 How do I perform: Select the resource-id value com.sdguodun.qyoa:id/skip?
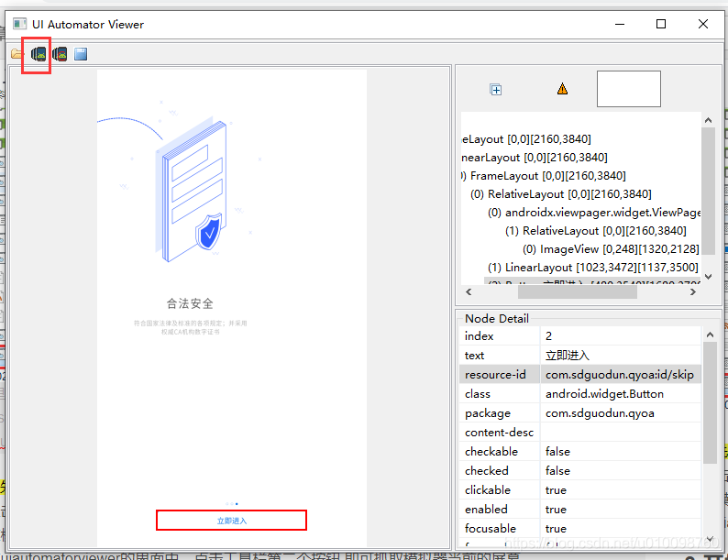(x=621, y=375)
